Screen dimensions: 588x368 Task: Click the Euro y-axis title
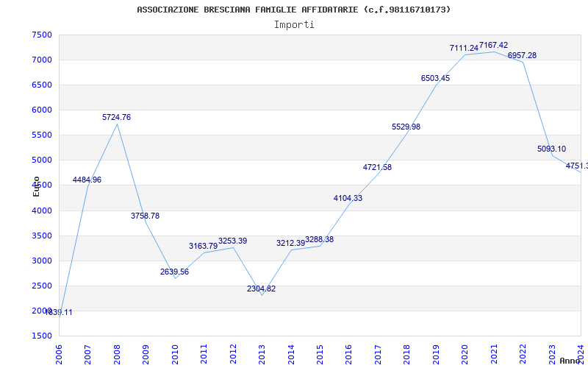(x=36, y=186)
